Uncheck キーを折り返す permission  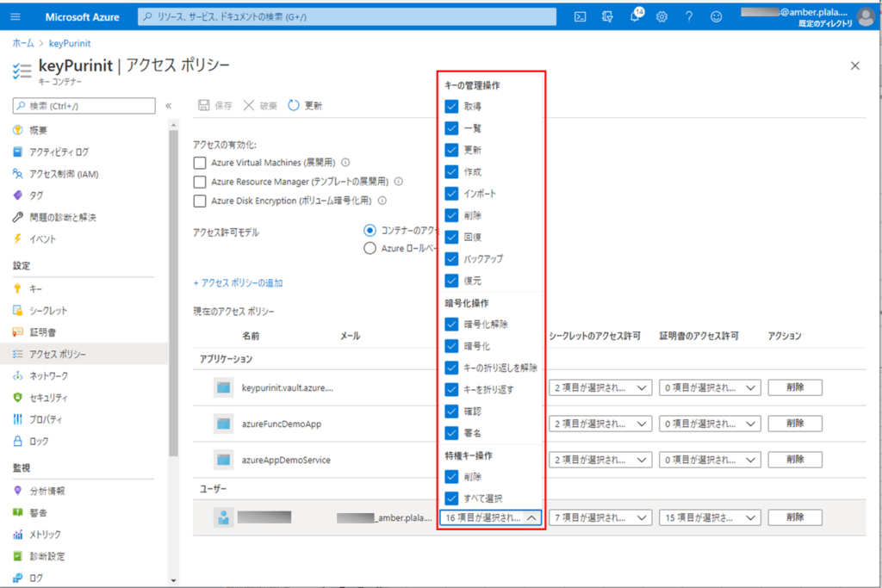(451, 390)
